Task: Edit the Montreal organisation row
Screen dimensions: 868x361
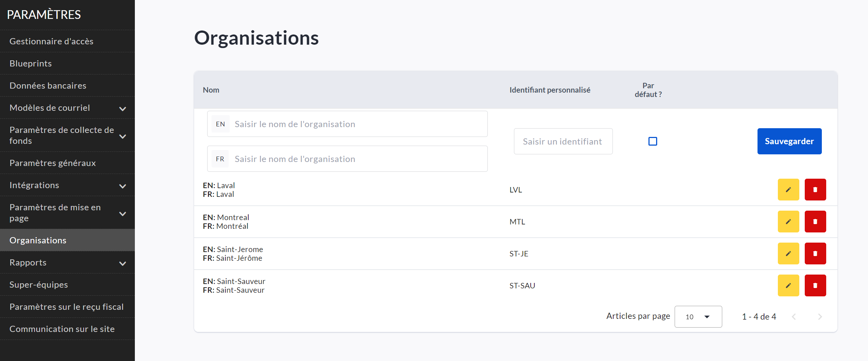Action: (788, 222)
